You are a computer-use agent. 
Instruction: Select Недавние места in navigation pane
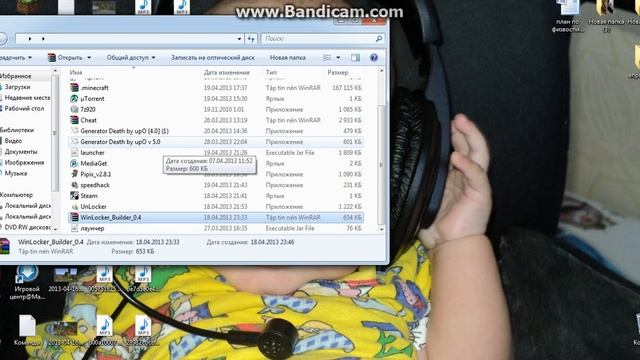tap(27, 98)
